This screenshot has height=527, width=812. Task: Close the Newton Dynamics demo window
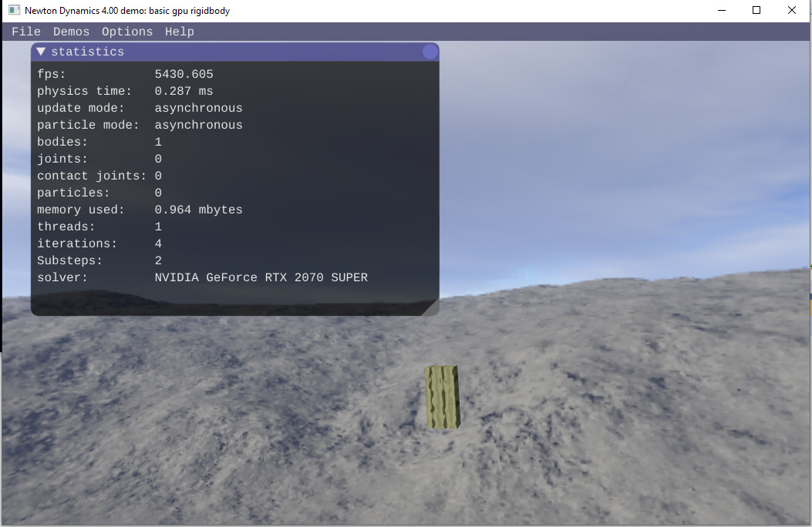tap(792, 11)
